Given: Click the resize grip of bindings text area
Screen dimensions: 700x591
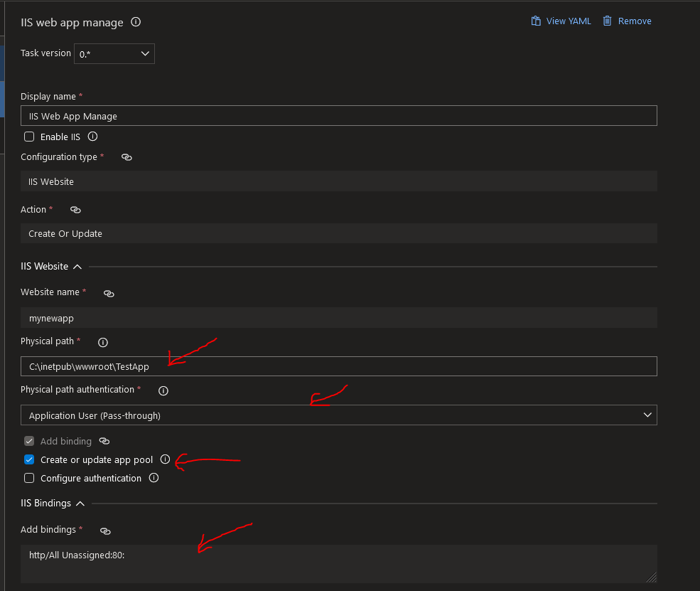Looking at the screenshot, I should tap(652, 577).
